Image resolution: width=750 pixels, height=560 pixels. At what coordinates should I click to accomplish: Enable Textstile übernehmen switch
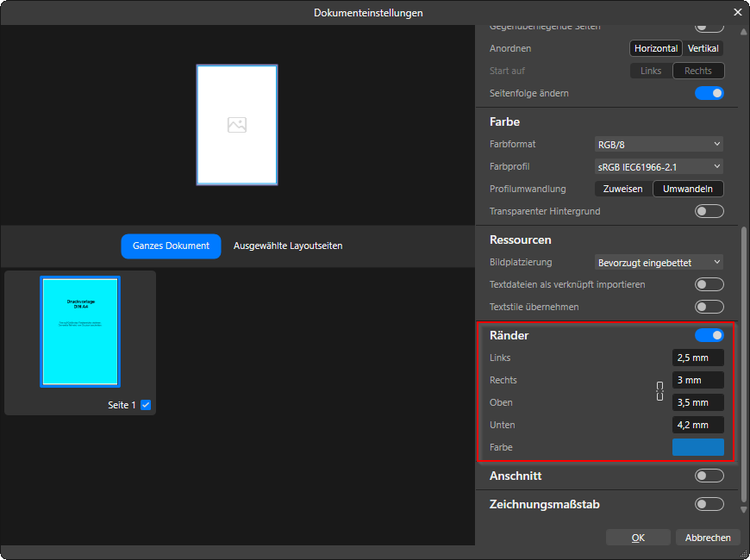(x=709, y=307)
